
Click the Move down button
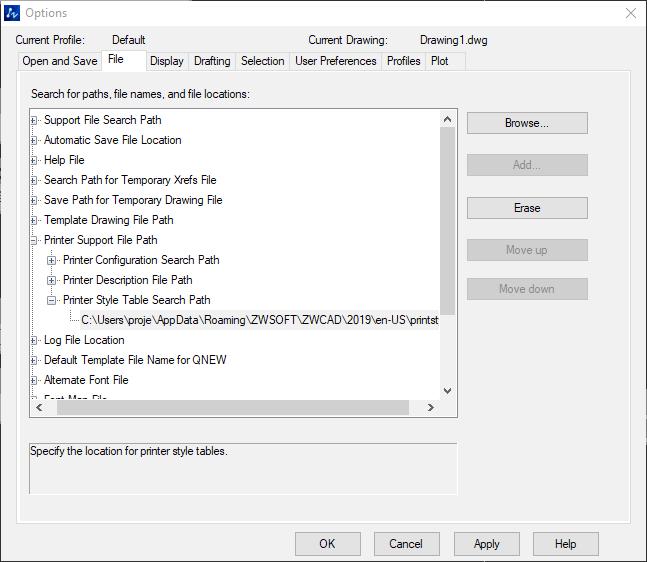pos(527,289)
